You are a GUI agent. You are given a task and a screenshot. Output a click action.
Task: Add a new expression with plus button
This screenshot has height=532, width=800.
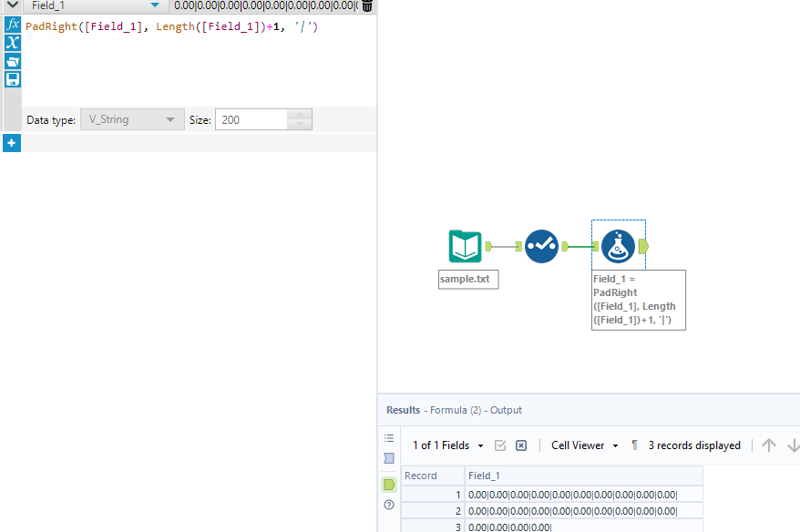coord(12,143)
